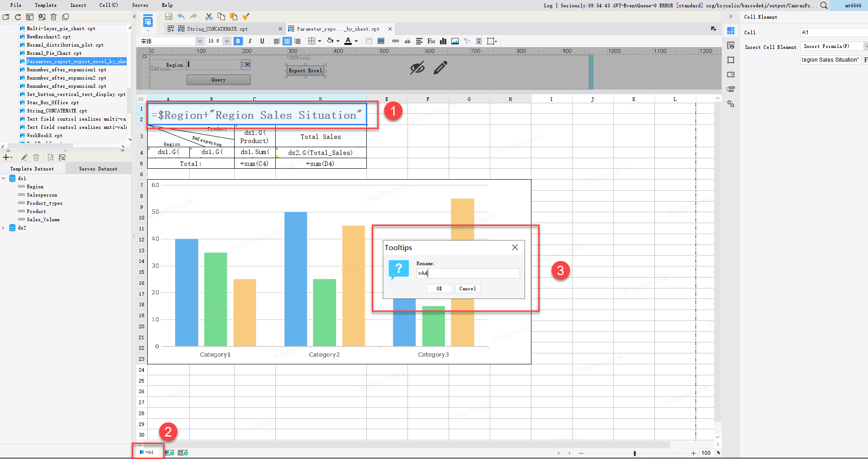Add a new Template Dataset with plus icon
Screen dimensions: 868x459
(6, 157)
